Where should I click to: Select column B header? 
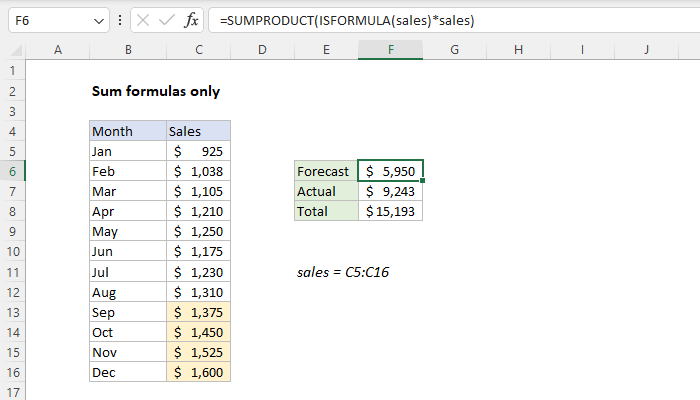point(128,50)
